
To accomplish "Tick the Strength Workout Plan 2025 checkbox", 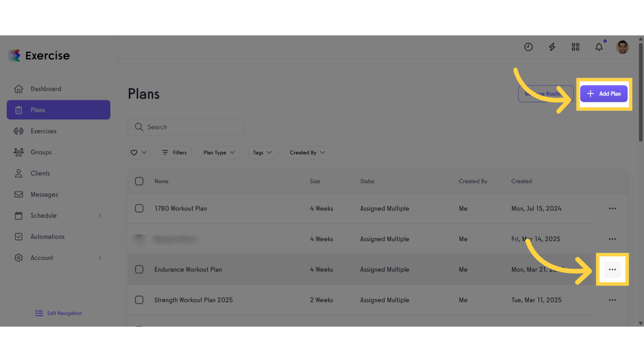I will point(139,300).
